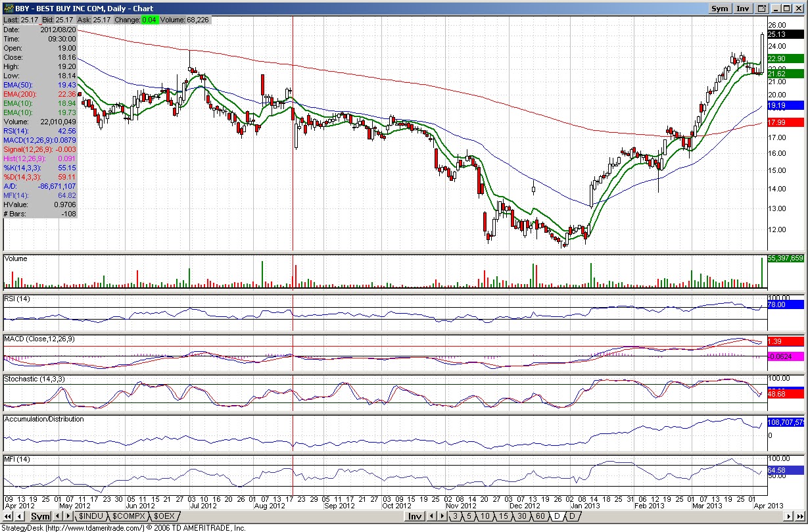Click the header Volume: 68,226 readout
This screenshot has width=808, height=532.
pyautogui.click(x=185, y=20)
